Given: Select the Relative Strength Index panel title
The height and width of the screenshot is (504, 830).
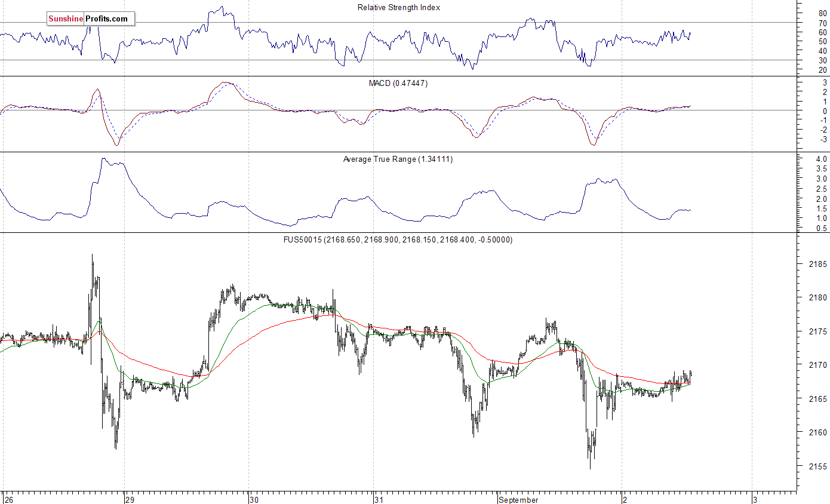Looking at the screenshot, I should pyautogui.click(x=399, y=8).
